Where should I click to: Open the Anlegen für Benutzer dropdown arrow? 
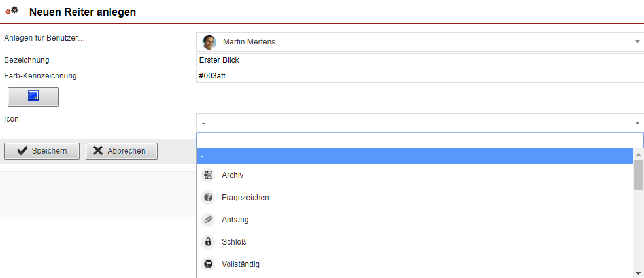637,41
